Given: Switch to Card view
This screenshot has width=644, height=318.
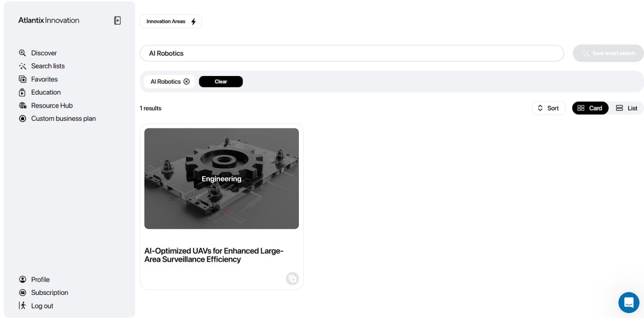Looking at the screenshot, I should [x=590, y=108].
